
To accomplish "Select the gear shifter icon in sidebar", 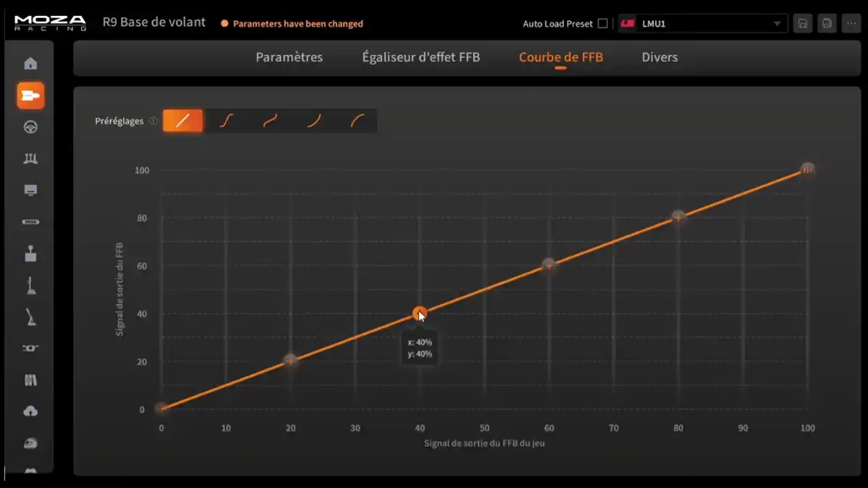I will tap(30, 254).
